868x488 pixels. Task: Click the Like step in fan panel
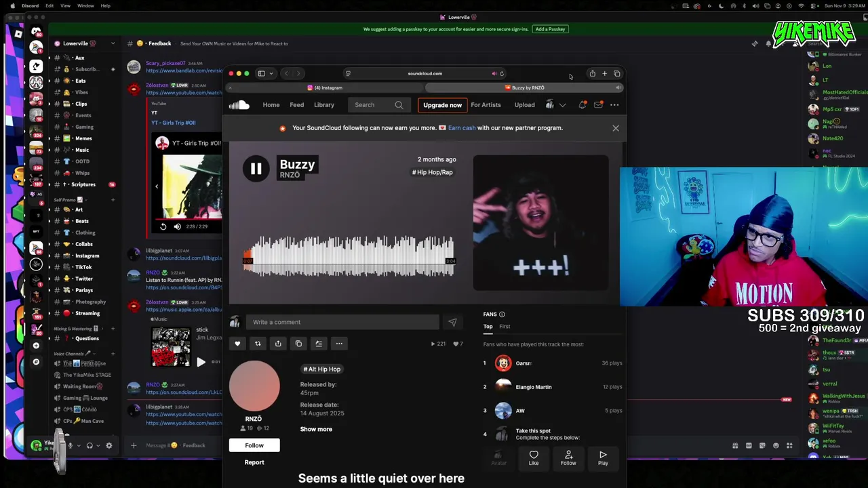(x=534, y=458)
